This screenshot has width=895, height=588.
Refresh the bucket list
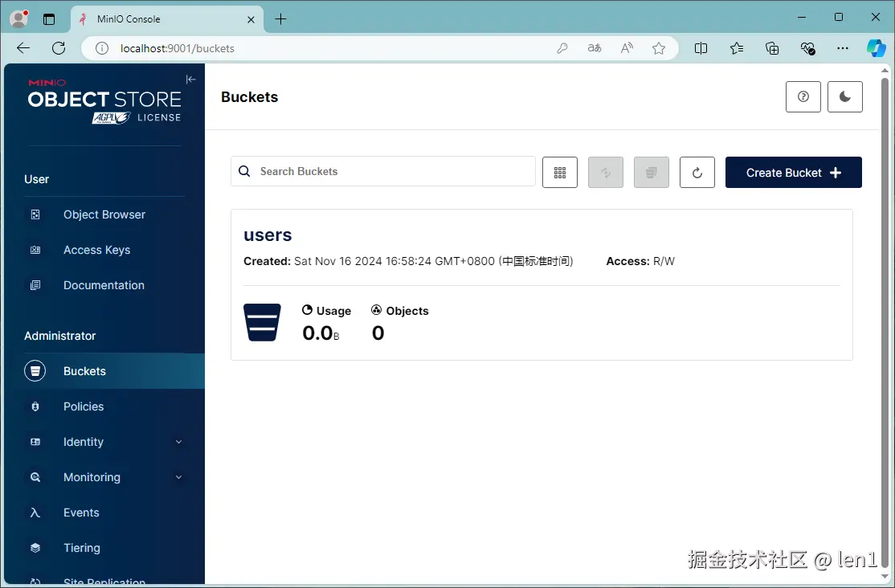(x=697, y=173)
